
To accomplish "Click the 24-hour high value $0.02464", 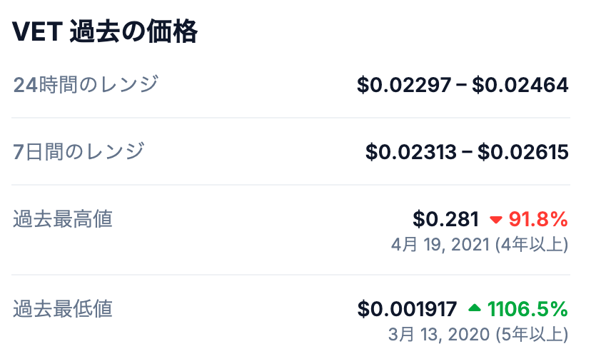I will point(520,86).
